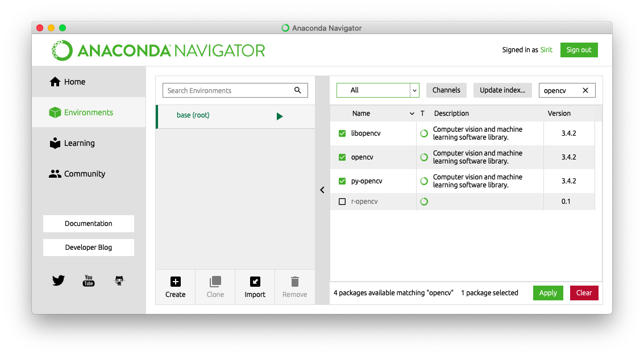This screenshot has height=356, width=644.
Task: Open the Community tab
Action: coord(89,174)
